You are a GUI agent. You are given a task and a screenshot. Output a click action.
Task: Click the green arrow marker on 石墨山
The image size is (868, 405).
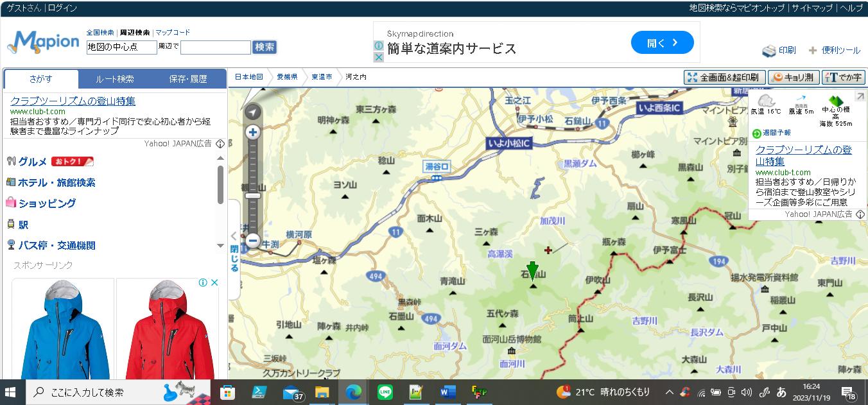(532, 271)
